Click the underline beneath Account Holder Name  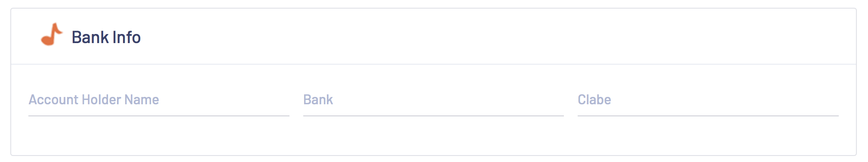point(159,115)
